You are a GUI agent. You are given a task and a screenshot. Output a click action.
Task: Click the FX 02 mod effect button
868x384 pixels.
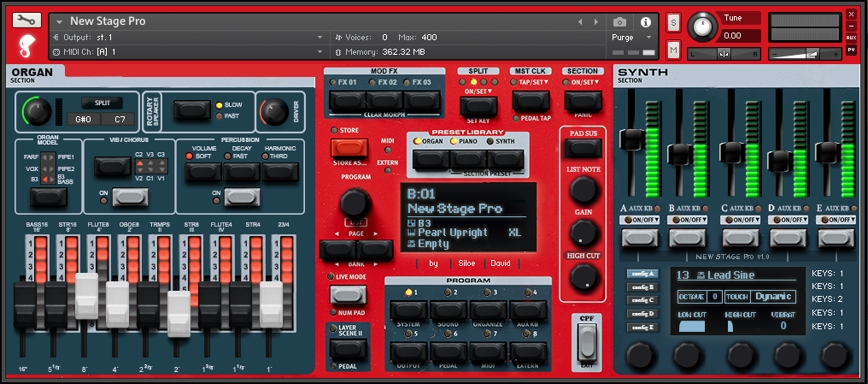pyautogui.click(x=385, y=101)
